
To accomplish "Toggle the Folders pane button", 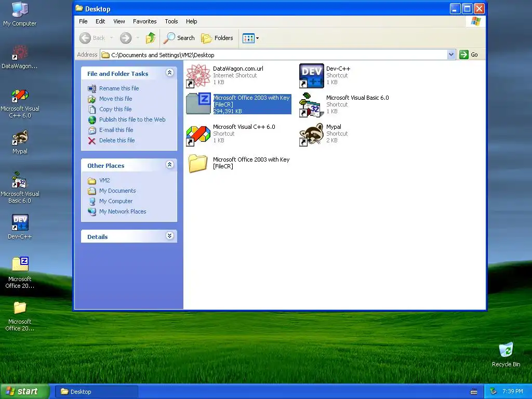I will (217, 37).
